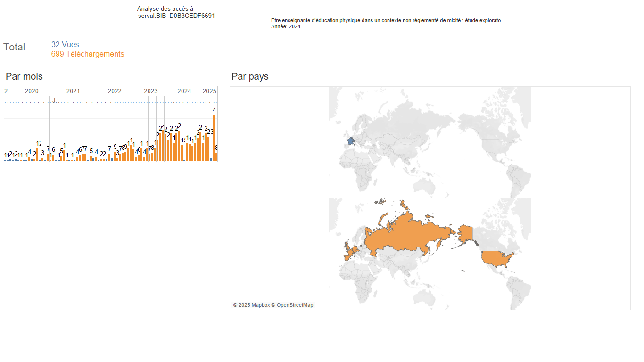
Task: Click the document title 'Etre enseignante d'éducation physique...'
Action: click(388, 21)
